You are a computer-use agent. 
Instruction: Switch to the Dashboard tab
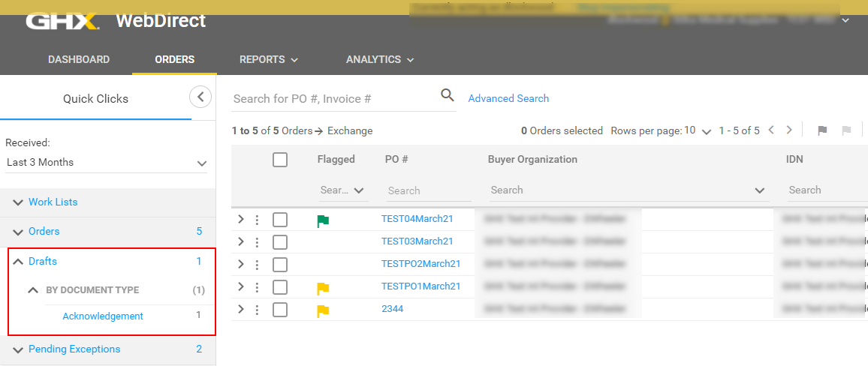[79, 59]
